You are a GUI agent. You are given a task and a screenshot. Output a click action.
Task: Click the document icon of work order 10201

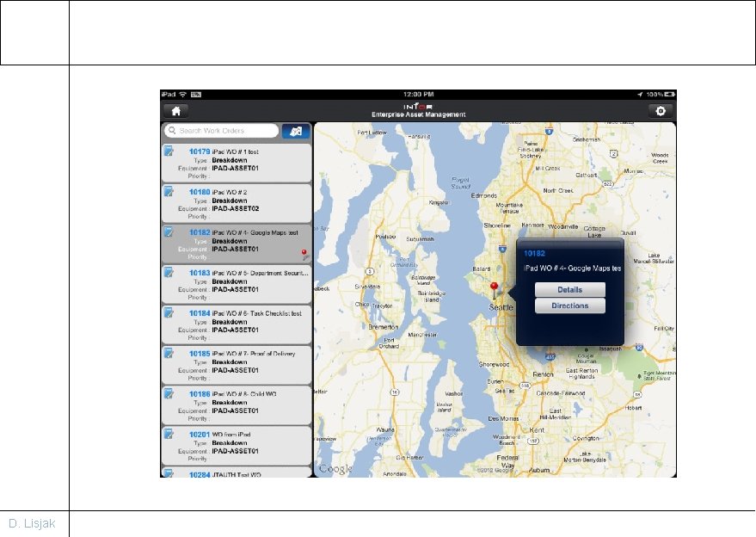(169, 434)
